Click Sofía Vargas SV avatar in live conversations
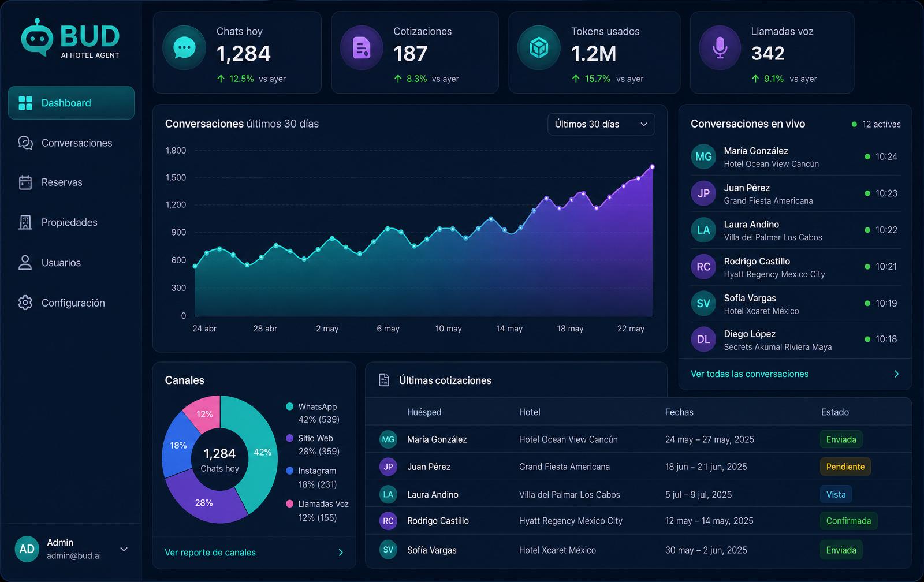 (x=703, y=303)
